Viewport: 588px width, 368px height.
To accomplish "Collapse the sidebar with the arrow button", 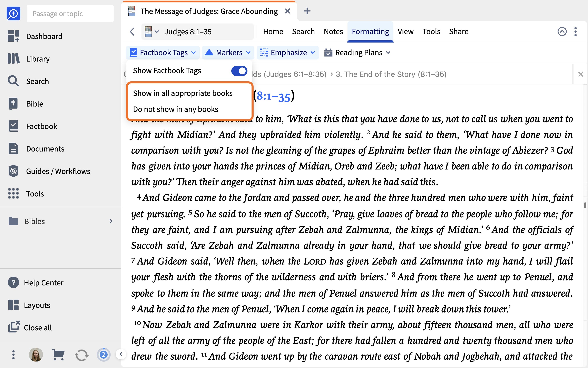I will point(121,354).
